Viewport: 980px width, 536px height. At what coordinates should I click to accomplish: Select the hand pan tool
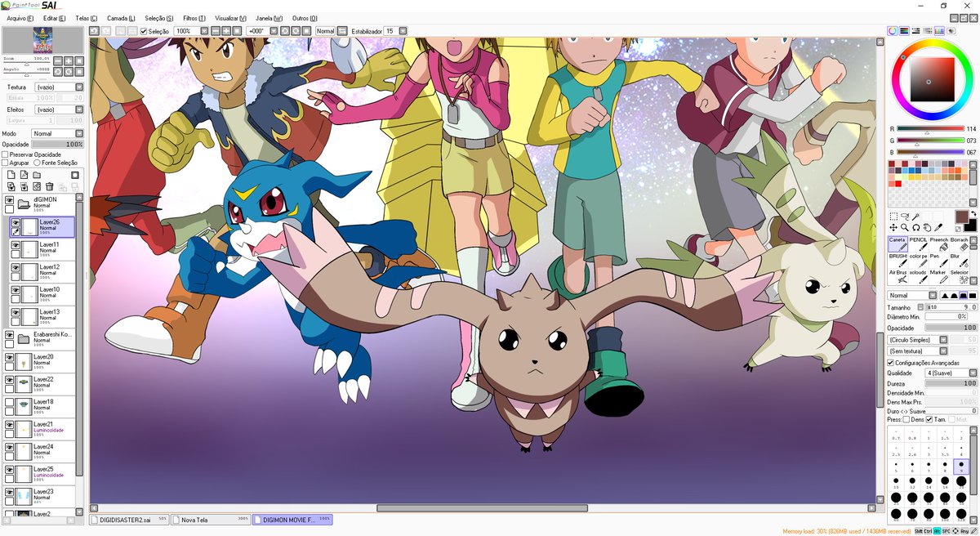pyautogui.click(x=928, y=227)
